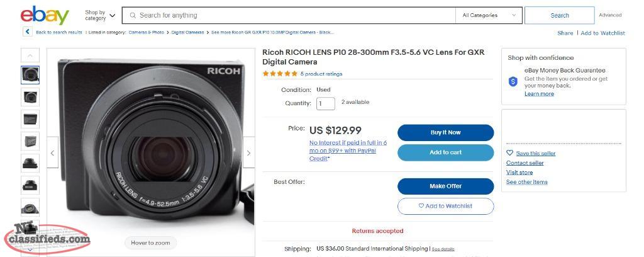Viewport: 644px width, 257px height.
Task: Click the Add to cart button
Action: click(446, 152)
